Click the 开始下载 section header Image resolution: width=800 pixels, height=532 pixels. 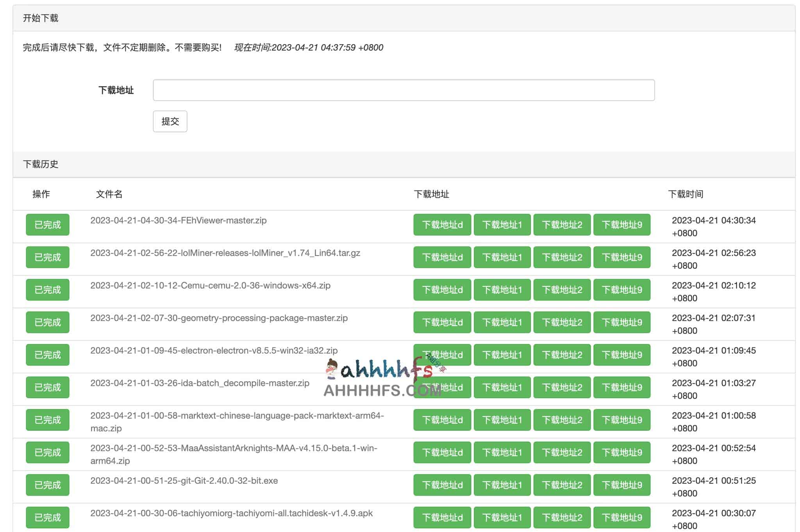coord(40,18)
